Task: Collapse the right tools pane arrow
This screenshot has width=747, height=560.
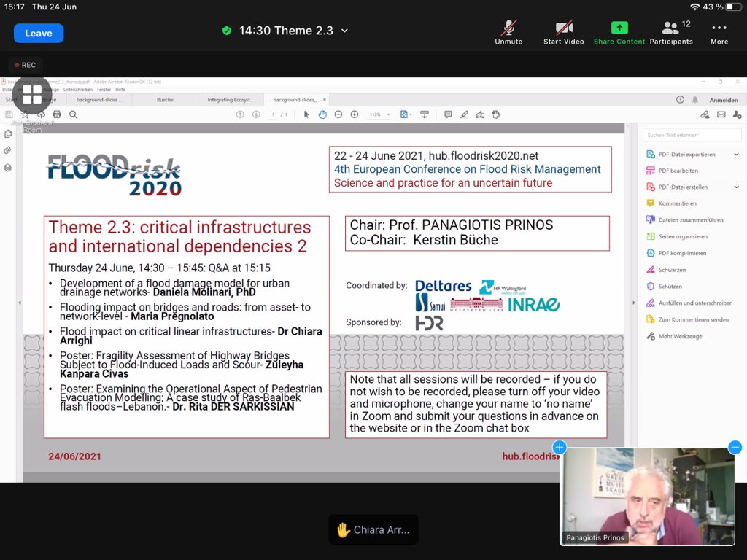Action: pyautogui.click(x=634, y=303)
